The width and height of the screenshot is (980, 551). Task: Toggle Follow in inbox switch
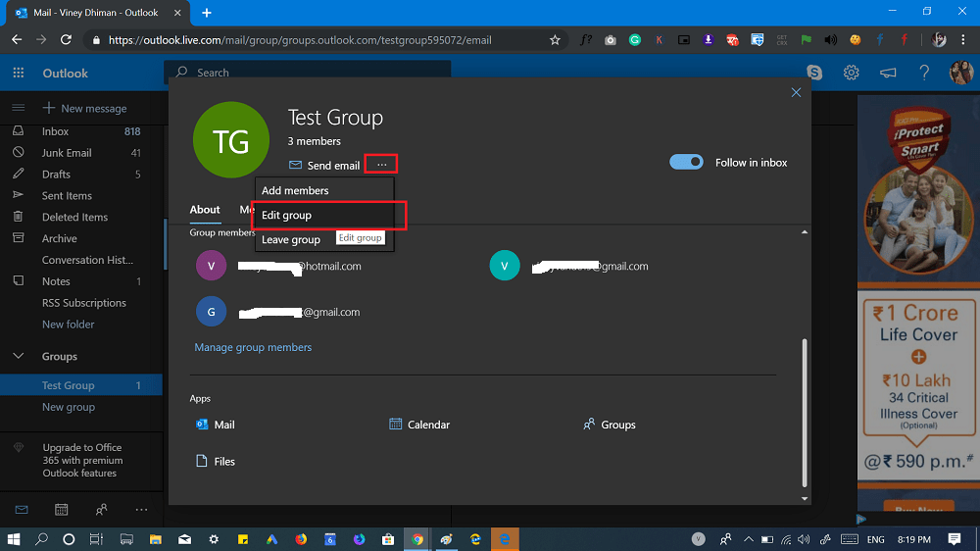tap(686, 162)
